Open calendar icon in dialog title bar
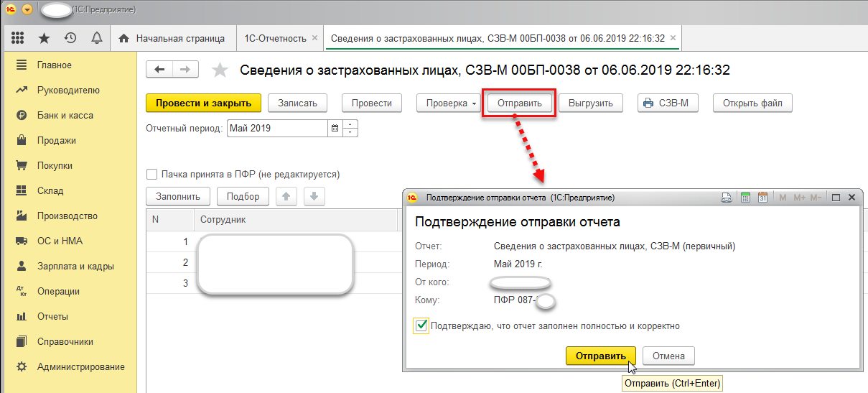The image size is (868, 393). point(762,198)
